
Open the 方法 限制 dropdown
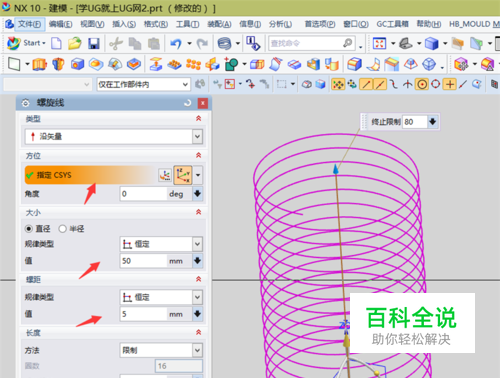click(161, 350)
